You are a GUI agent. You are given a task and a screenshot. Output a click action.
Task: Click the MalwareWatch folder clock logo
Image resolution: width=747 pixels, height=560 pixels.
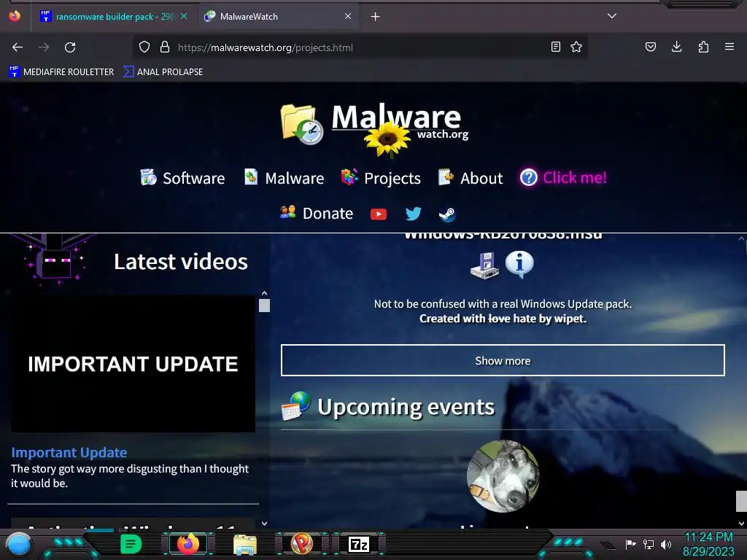point(302,124)
